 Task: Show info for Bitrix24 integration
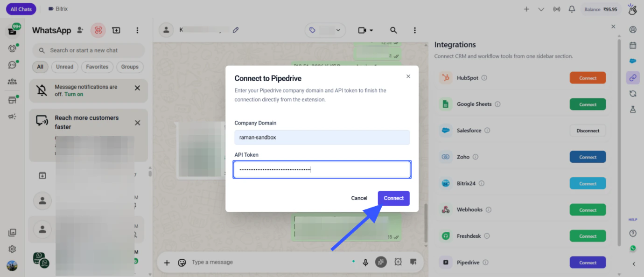coord(482,184)
